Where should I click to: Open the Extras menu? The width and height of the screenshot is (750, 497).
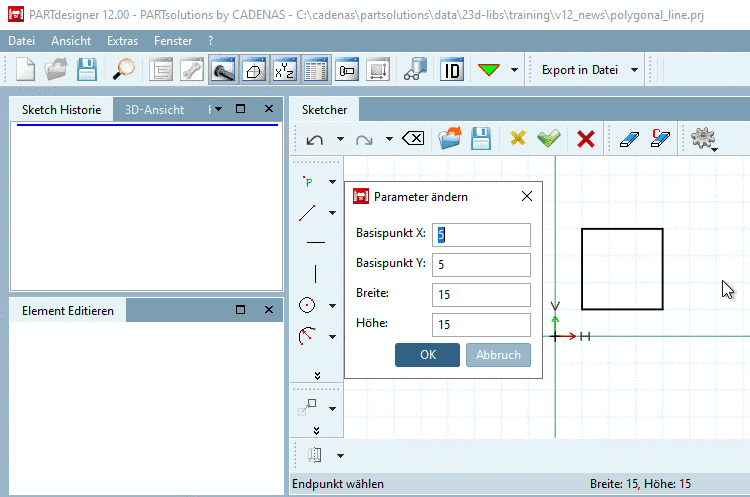(x=122, y=41)
